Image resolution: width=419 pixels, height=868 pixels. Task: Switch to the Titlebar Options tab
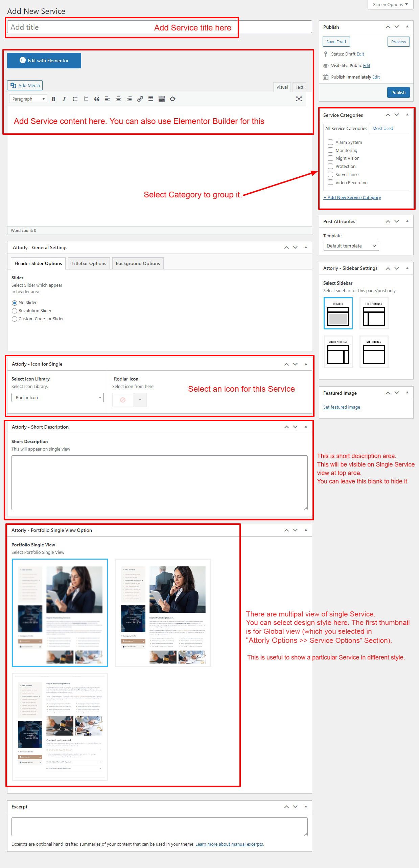pos(89,263)
